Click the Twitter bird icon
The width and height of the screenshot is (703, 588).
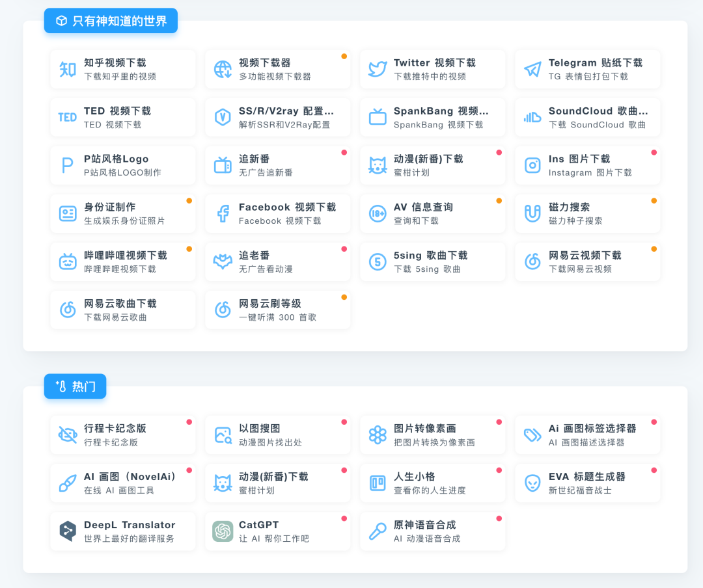coord(378,70)
